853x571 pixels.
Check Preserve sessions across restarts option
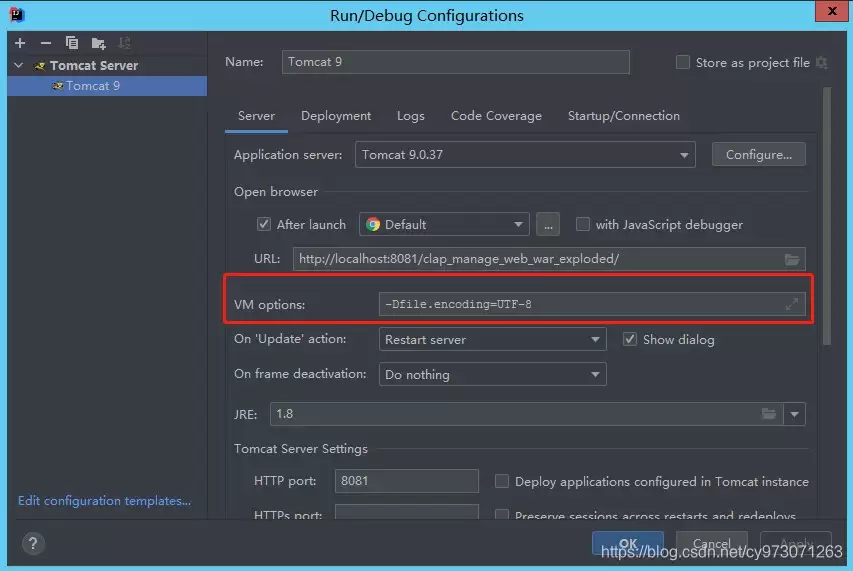coord(502,514)
